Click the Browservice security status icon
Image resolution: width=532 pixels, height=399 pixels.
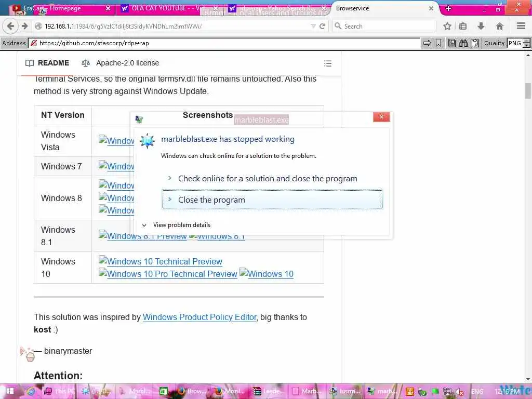(x=34, y=43)
